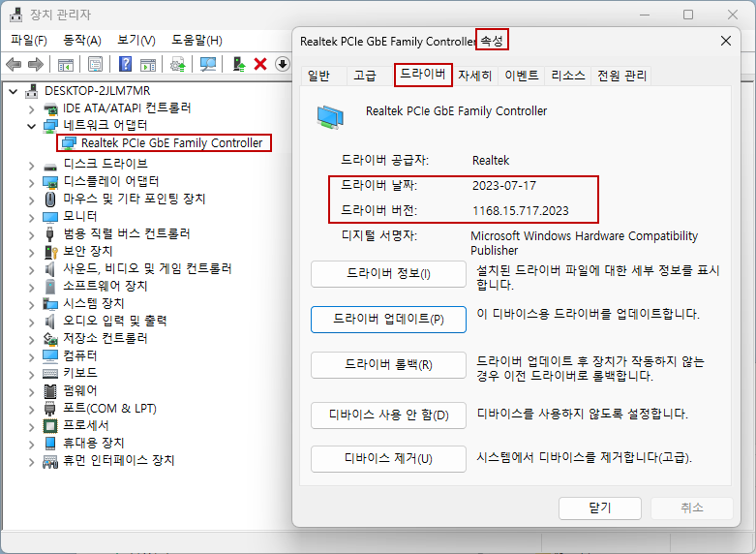Click the 드라이버 롤백(R) button
The height and width of the screenshot is (554, 756).
[x=388, y=365]
